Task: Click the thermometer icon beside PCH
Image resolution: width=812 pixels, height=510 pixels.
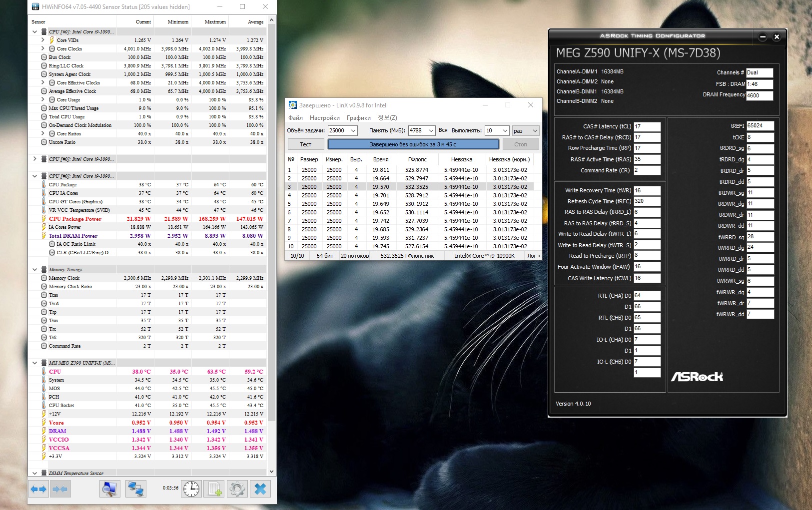Action: pos(44,397)
